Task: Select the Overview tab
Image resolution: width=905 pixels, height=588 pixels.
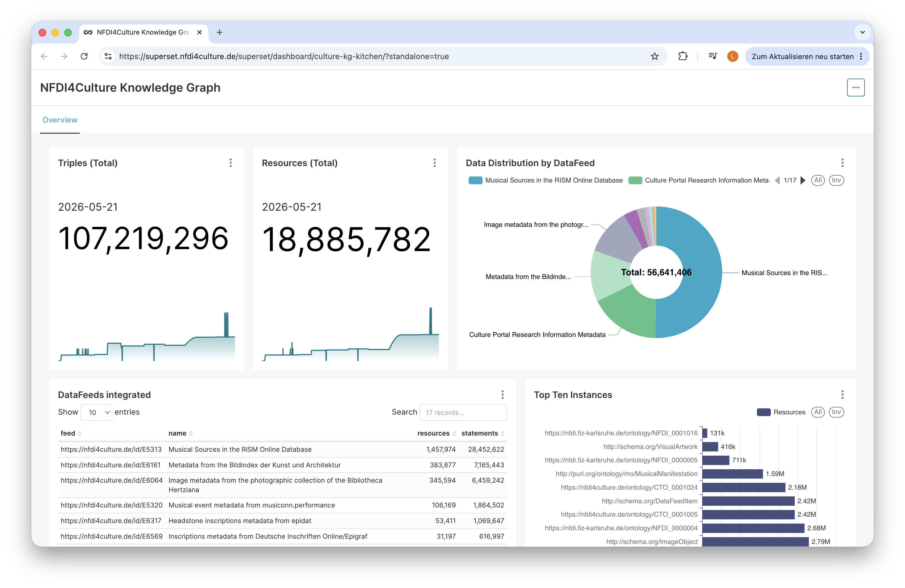Action: pyautogui.click(x=60, y=120)
